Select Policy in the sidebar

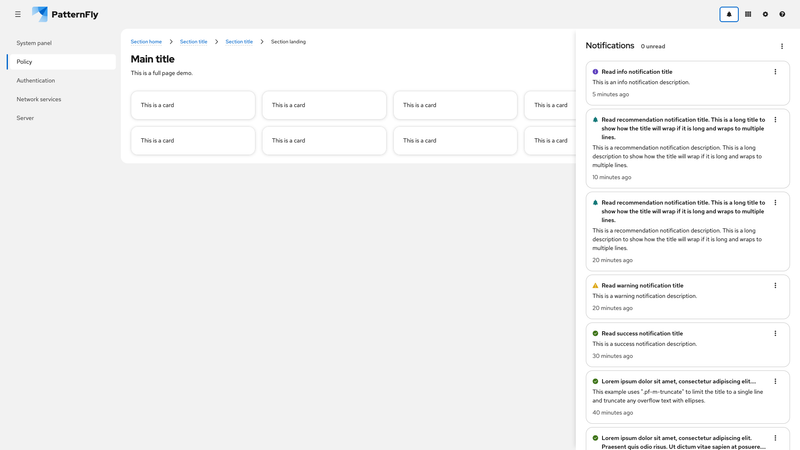click(61, 62)
